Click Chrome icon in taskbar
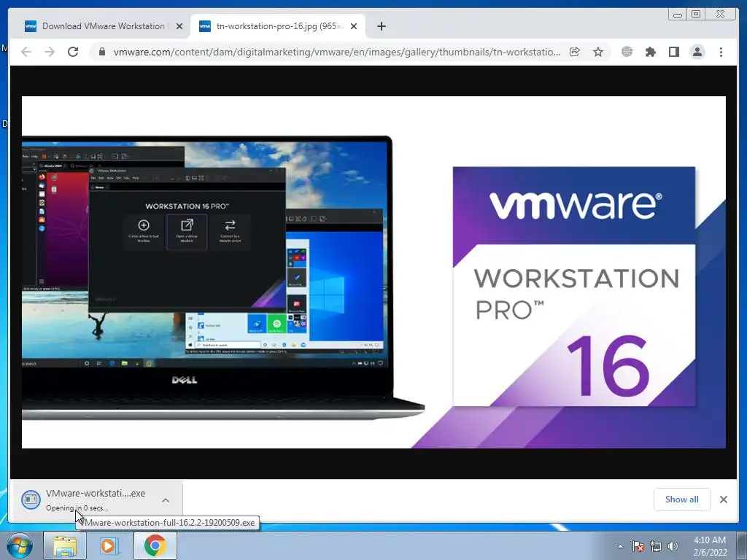 [x=155, y=545]
